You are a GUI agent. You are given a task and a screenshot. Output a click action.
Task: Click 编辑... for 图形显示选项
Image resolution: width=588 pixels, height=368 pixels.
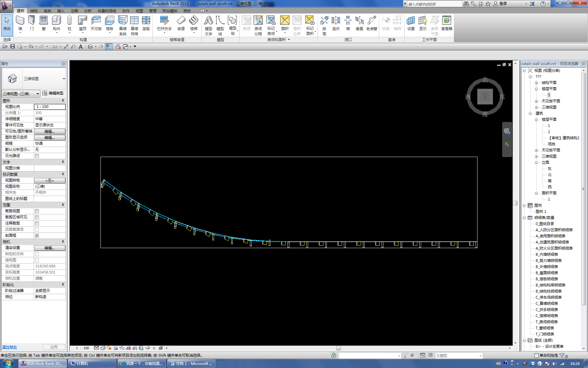[50, 137]
